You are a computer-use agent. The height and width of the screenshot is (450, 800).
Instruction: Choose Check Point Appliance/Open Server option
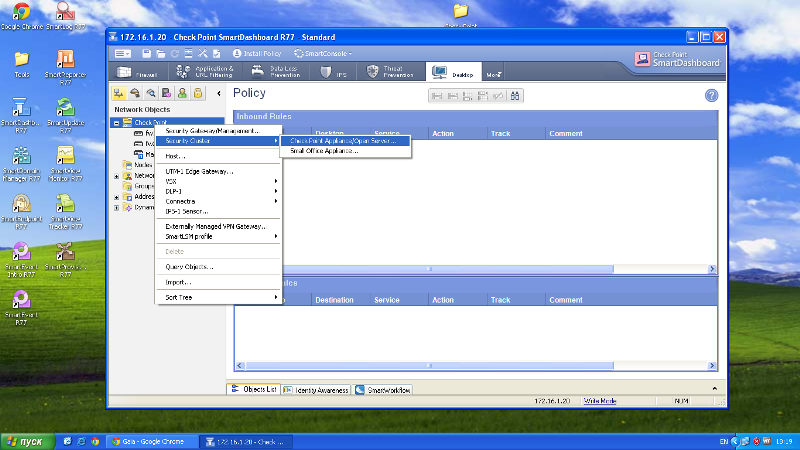pos(345,141)
